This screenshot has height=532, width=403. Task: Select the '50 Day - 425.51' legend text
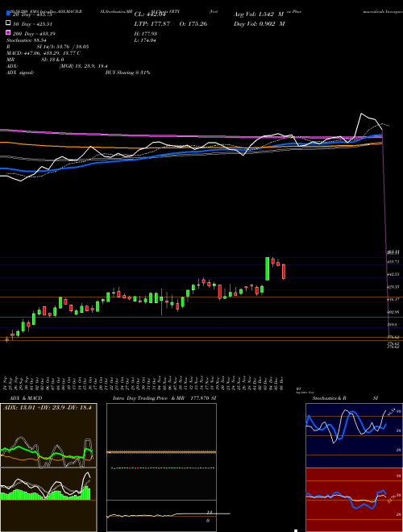point(33,24)
